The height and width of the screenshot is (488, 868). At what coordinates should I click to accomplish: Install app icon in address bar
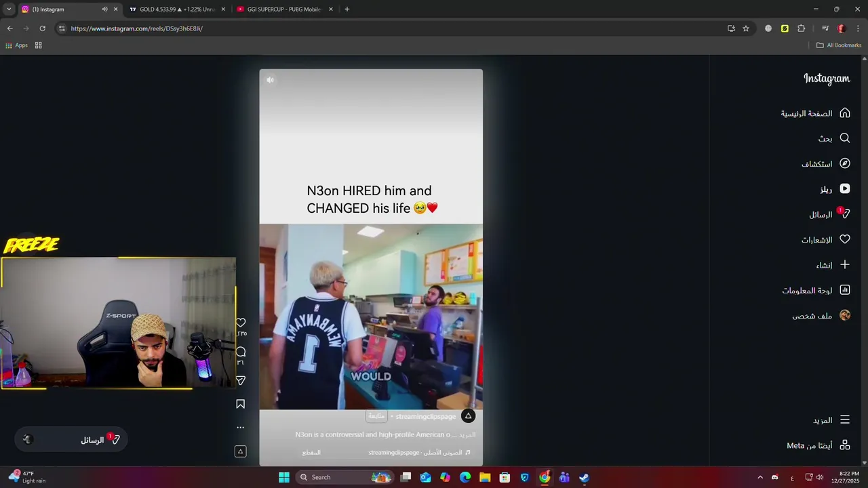click(731, 28)
